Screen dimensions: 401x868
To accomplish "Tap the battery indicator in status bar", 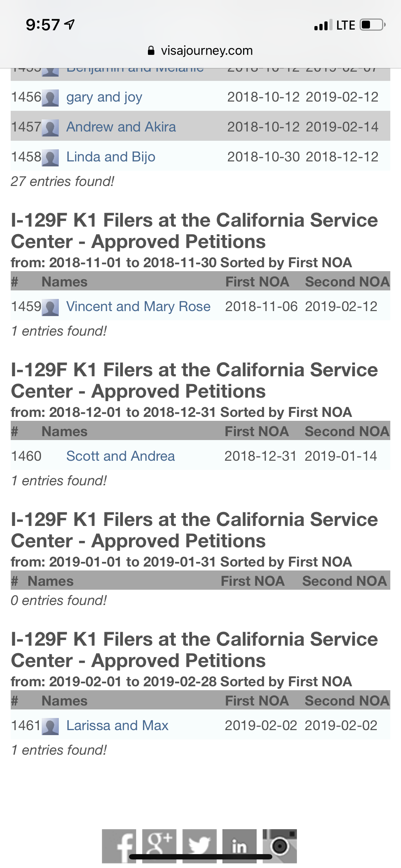I will coord(373,25).
